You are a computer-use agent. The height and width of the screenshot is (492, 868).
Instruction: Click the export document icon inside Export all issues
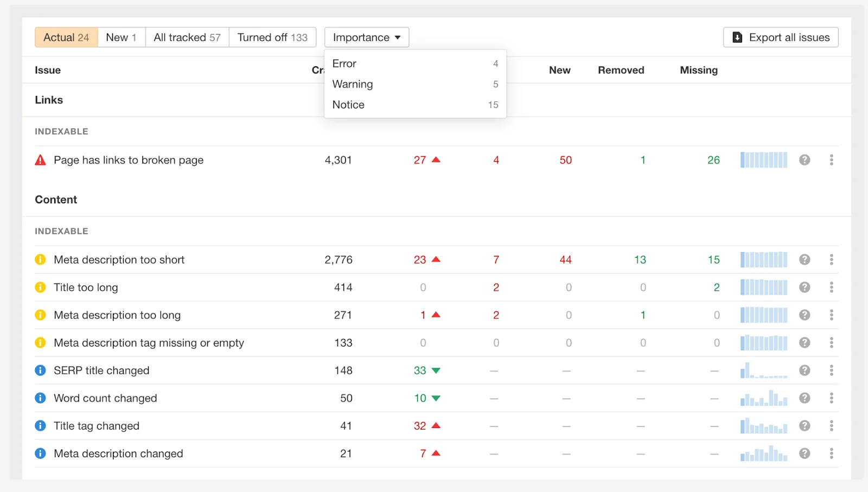point(737,37)
